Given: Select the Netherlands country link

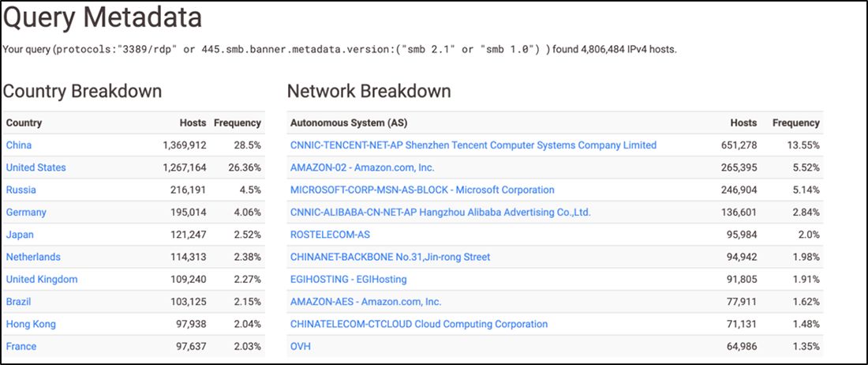Looking at the screenshot, I should pyautogui.click(x=33, y=257).
